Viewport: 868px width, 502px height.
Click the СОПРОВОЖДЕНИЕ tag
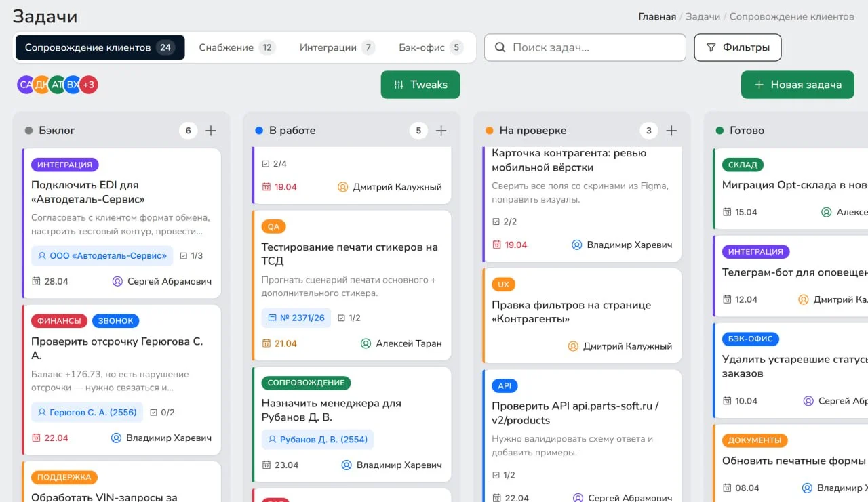pyautogui.click(x=306, y=383)
